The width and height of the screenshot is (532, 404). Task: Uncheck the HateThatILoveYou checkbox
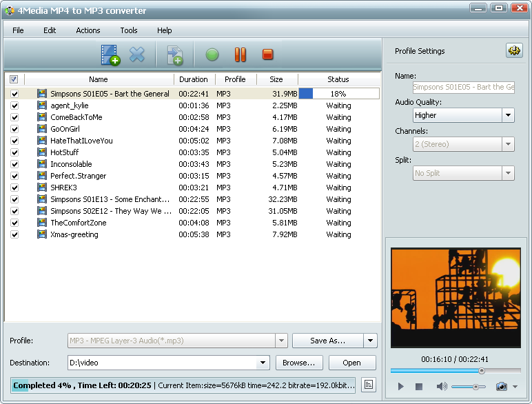[x=14, y=141]
